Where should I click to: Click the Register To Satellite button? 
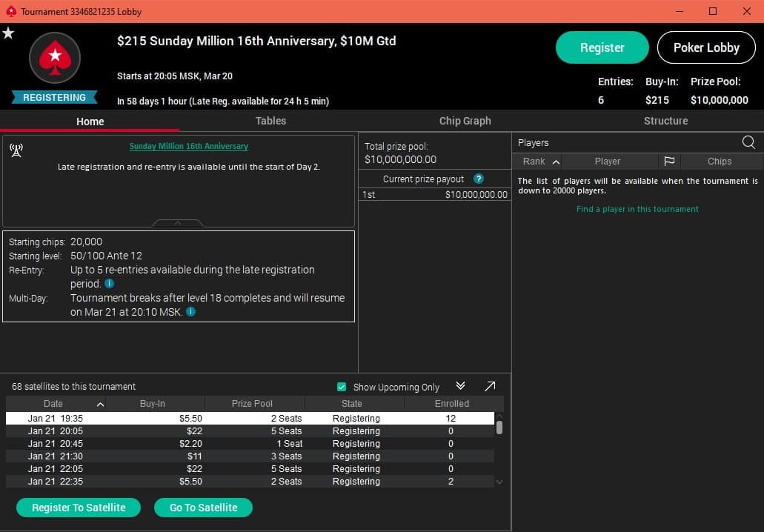click(x=79, y=507)
